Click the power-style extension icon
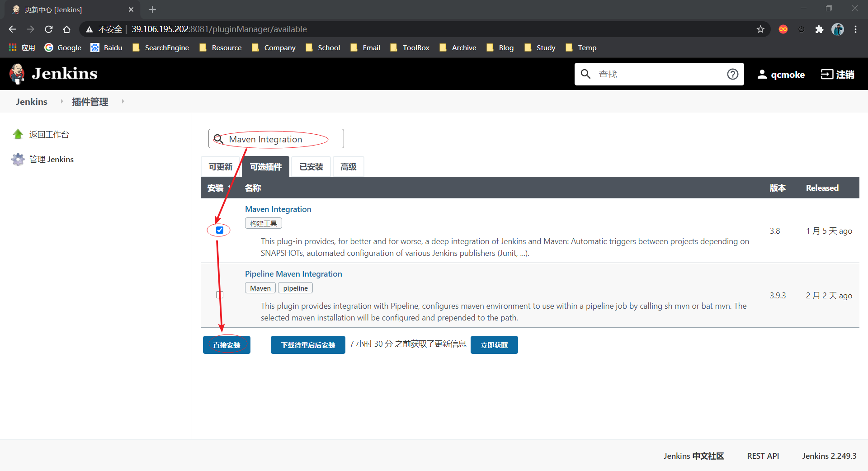 point(801,29)
